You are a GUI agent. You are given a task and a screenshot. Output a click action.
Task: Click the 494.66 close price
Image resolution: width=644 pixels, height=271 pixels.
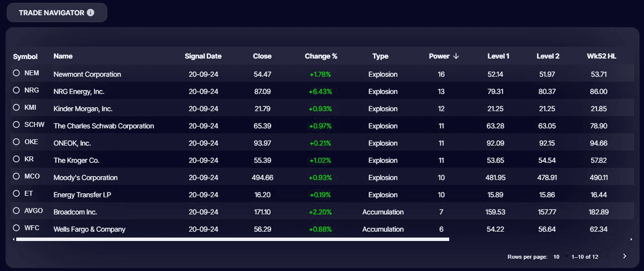tap(262, 178)
